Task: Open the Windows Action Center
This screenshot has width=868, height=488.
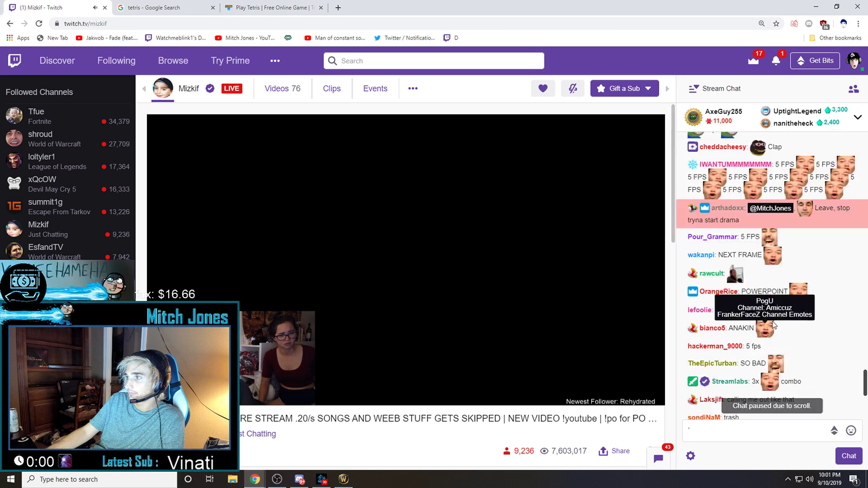Action: 854,479
